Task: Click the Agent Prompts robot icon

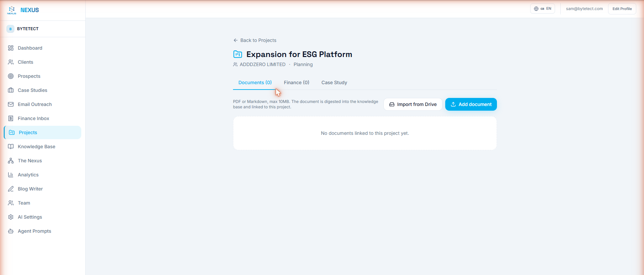Action: (x=11, y=231)
